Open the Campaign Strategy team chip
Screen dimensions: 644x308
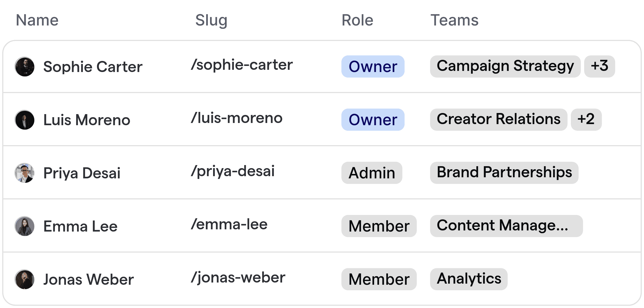pyautogui.click(x=505, y=66)
